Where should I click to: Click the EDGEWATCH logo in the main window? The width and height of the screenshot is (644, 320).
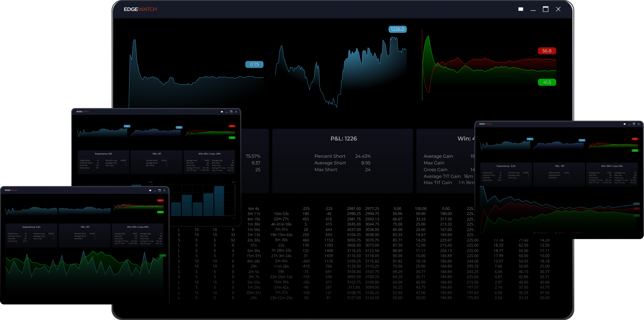(x=140, y=9)
